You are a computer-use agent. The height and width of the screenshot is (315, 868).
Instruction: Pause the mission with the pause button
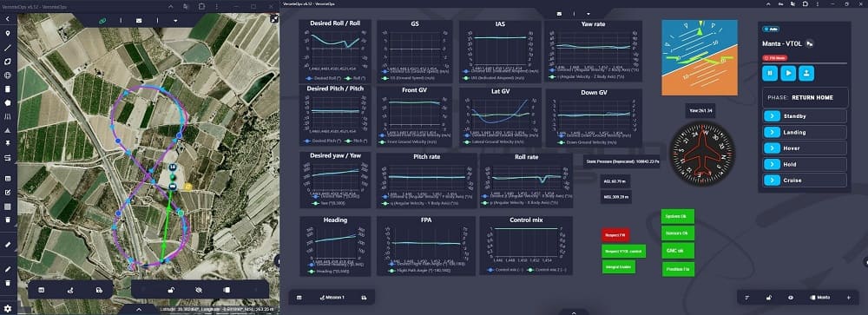pos(769,73)
